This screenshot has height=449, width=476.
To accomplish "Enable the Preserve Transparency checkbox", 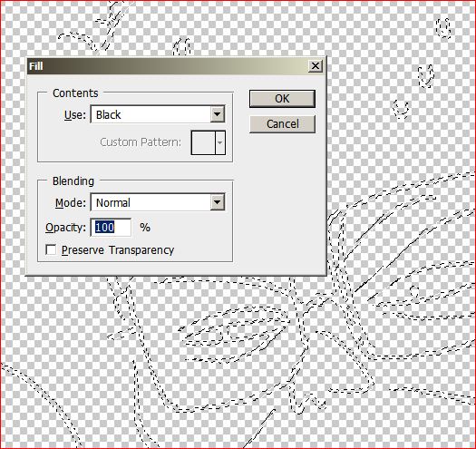I will coord(51,249).
